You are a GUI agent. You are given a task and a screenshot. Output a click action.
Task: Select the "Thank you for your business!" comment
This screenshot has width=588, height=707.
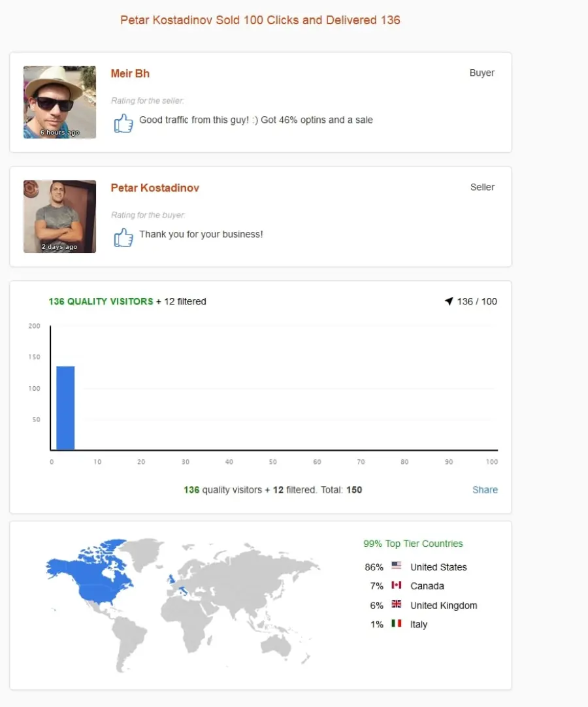(201, 235)
